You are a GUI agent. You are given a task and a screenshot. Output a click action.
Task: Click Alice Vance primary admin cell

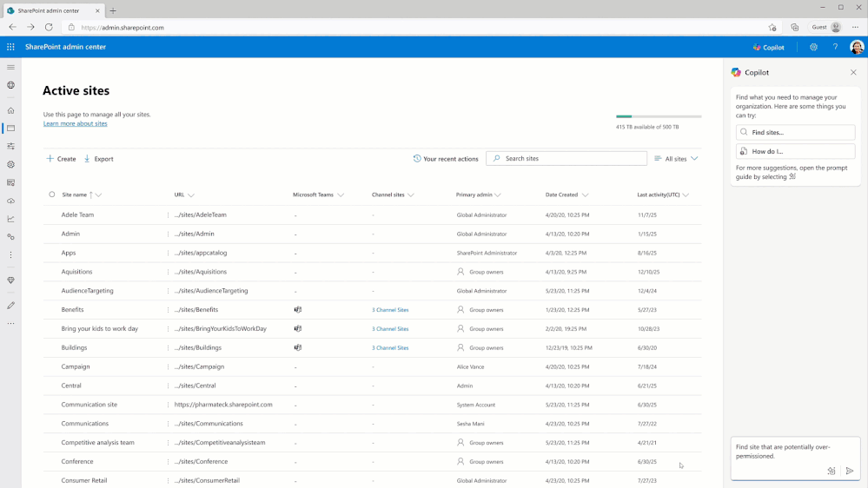tap(471, 366)
